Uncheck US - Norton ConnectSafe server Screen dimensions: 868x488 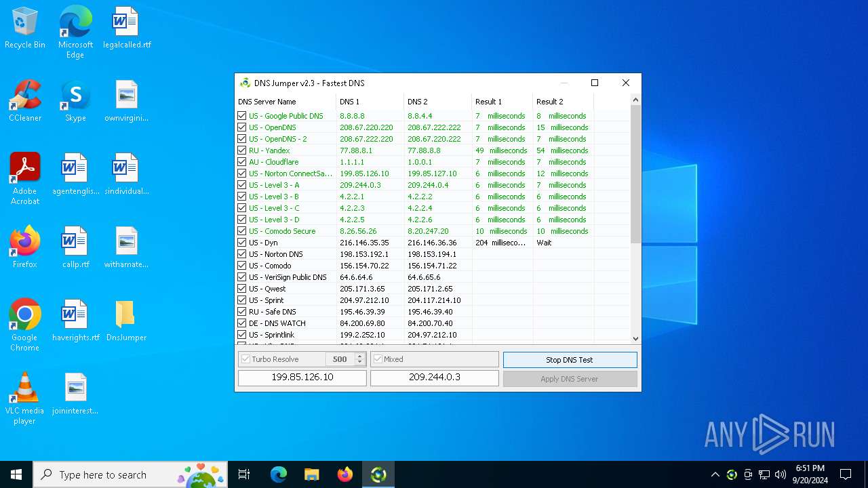(242, 174)
